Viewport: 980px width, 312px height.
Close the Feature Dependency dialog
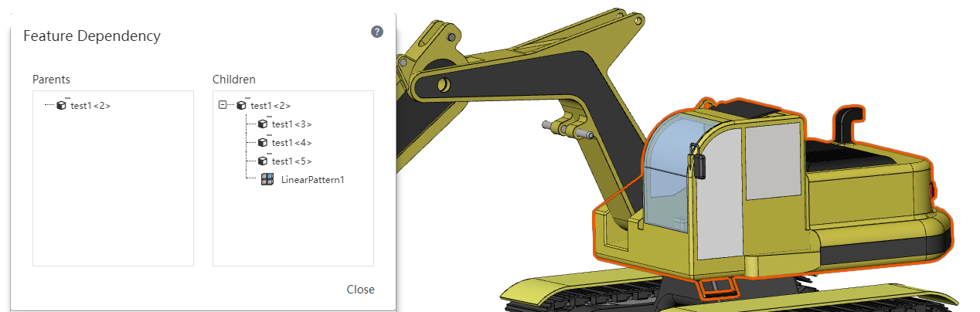(360, 290)
